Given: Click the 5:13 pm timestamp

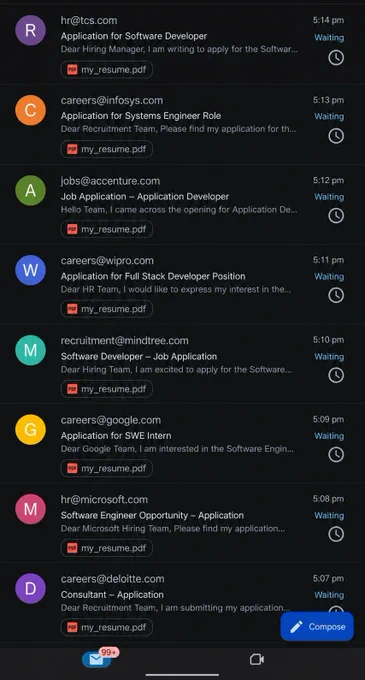Looking at the screenshot, I should [329, 100].
